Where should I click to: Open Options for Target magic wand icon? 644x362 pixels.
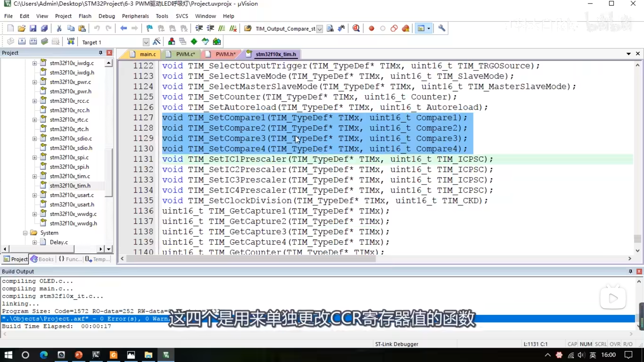[x=156, y=41]
